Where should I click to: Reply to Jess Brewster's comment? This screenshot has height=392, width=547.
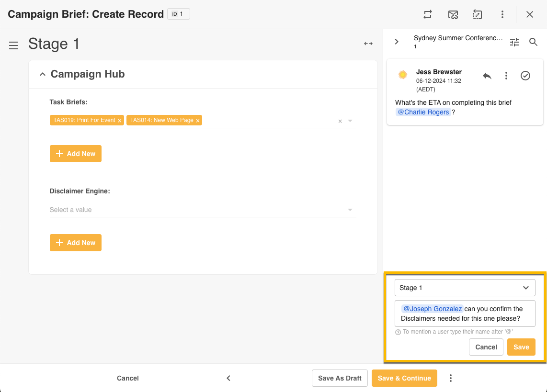coord(487,76)
